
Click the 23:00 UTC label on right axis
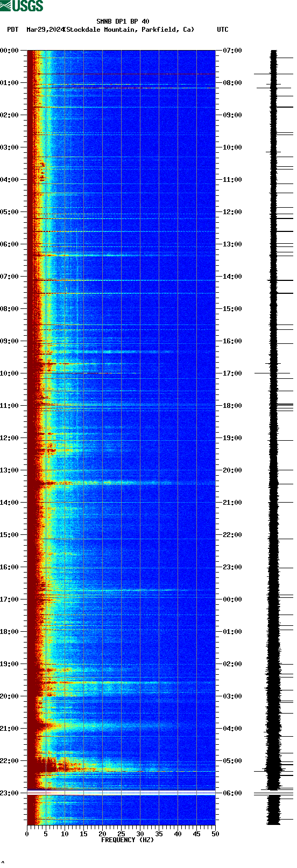[x=232, y=567]
